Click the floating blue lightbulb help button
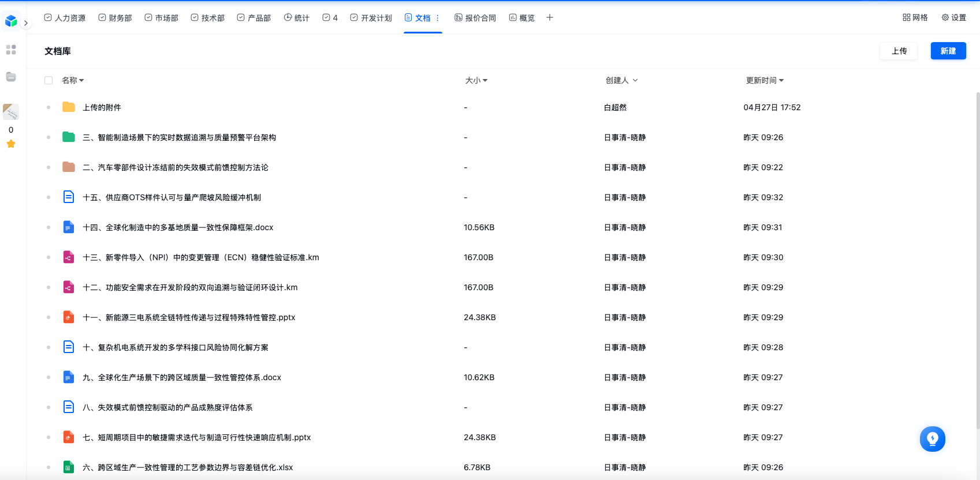The image size is (980, 480). pos(933,439)
